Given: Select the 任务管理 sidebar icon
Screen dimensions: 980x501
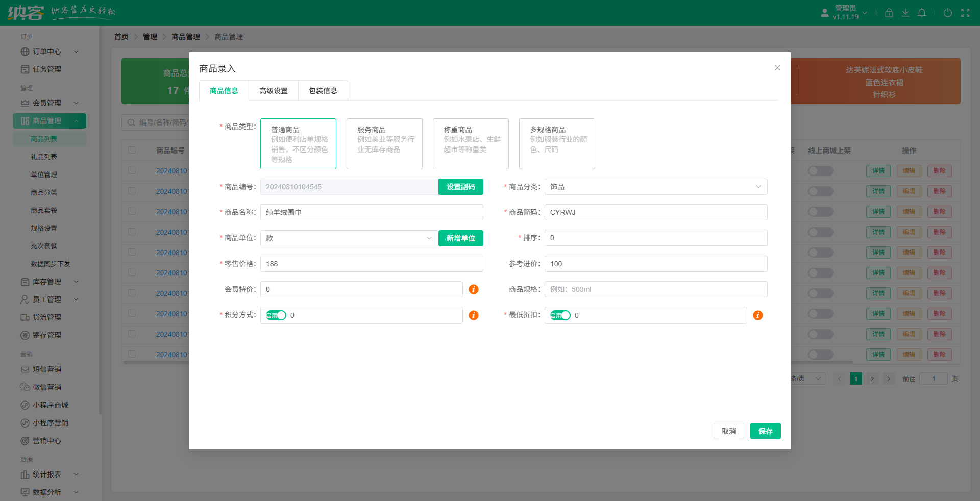Looking at the screenshot, I should (25, 69).
